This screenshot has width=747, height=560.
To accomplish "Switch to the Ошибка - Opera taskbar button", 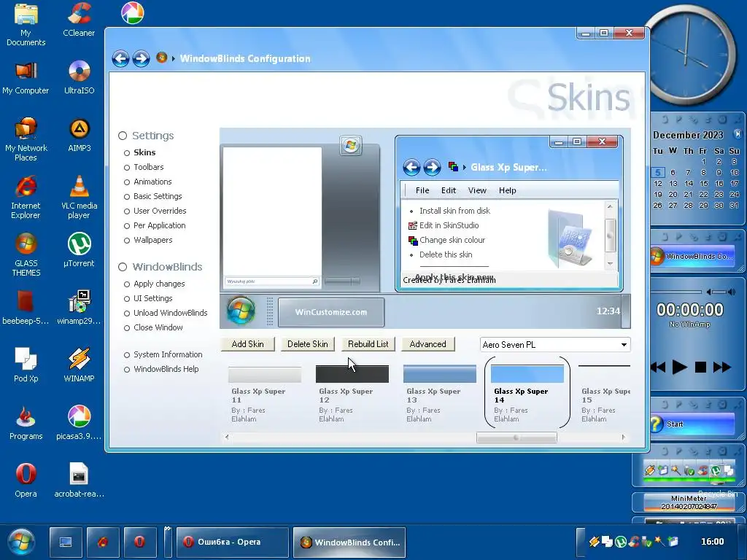I will coord(232,542).
